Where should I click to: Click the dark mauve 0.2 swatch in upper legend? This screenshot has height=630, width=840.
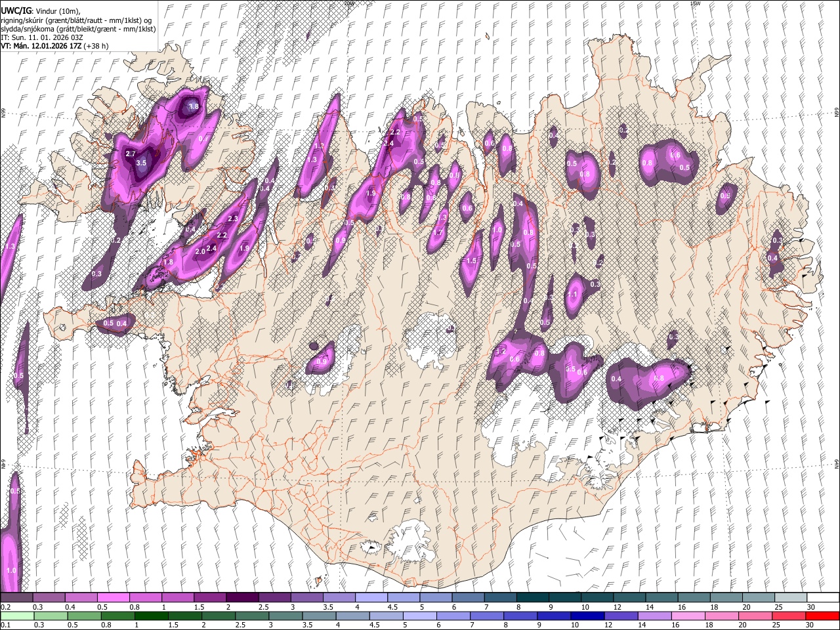pos(16,598)
